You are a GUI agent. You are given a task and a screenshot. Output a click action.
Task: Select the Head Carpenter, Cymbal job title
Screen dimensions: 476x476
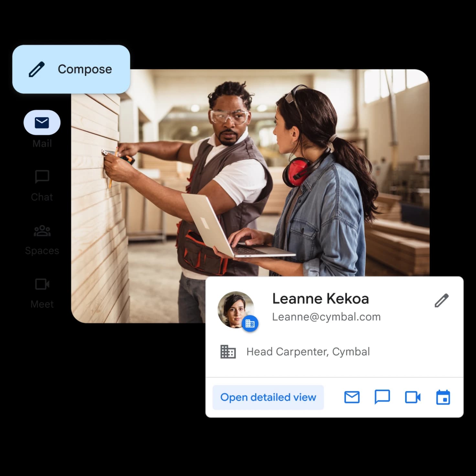coord(308,352)
